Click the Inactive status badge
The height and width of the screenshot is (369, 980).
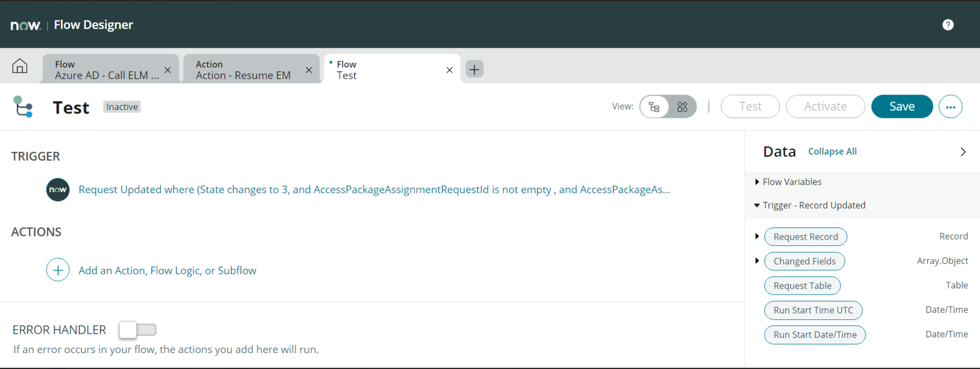(122, 107)
